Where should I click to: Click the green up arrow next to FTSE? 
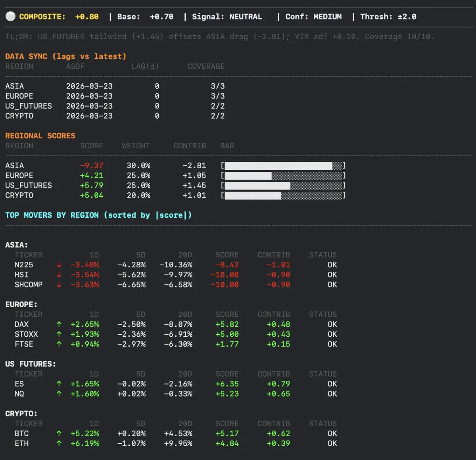tap(59, 344)
